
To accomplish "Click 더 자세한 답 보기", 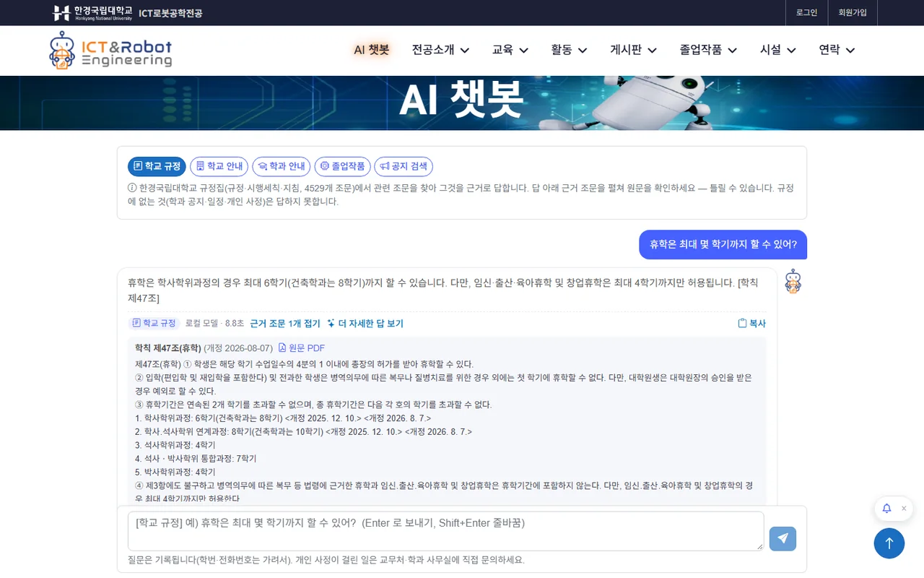I will point(365,324).
